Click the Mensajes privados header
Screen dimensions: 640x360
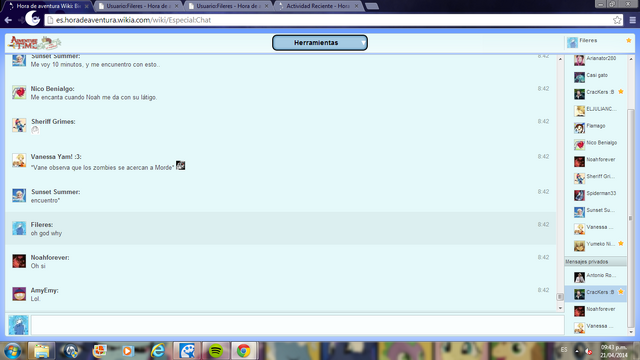(x=596, y=262)
